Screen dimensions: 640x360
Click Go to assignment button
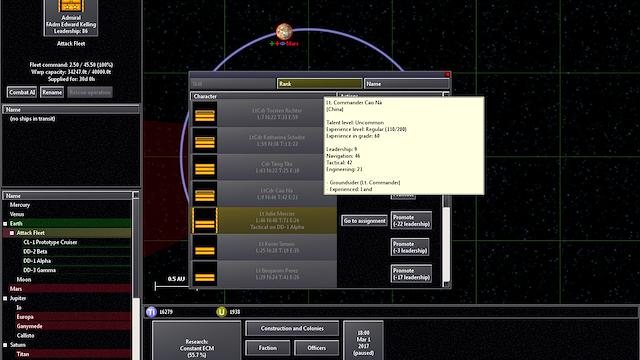pos(364,221)
